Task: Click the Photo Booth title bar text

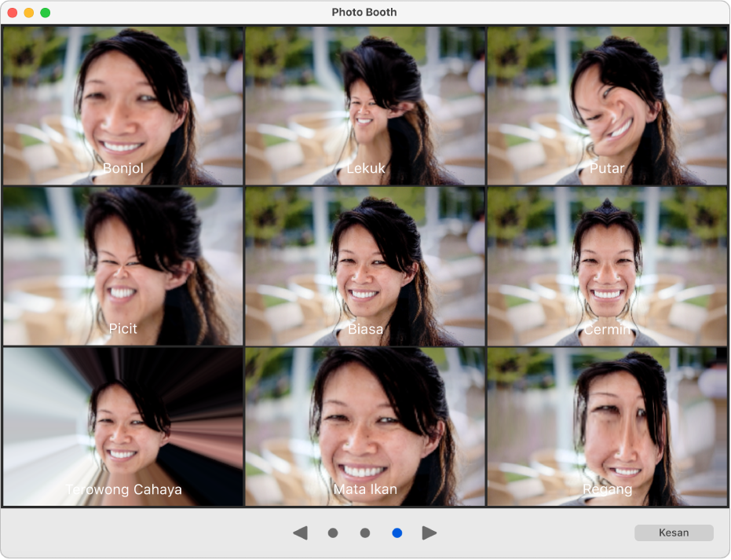Action: pyautogui.click(x=364, y=13)
